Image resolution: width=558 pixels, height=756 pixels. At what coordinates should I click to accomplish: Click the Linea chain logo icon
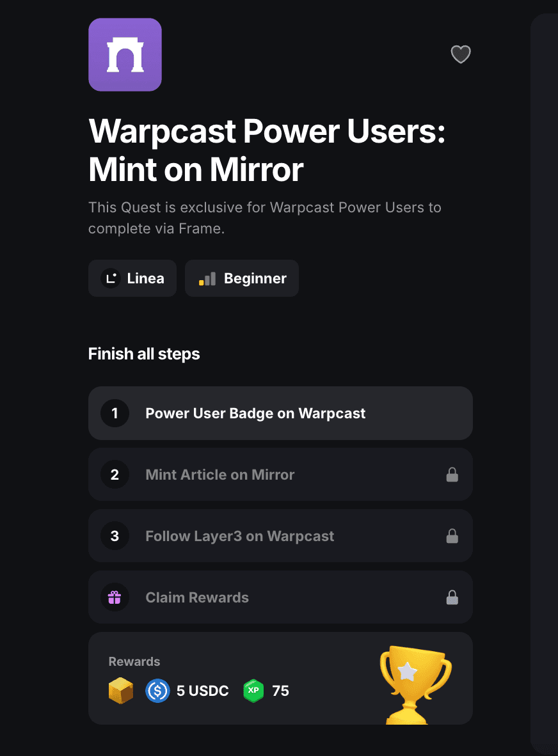(111, 278)
